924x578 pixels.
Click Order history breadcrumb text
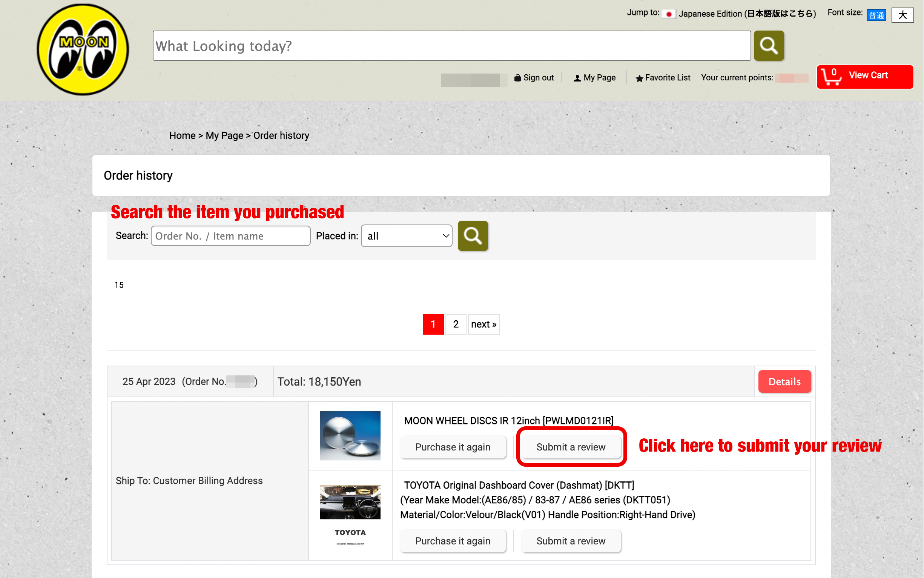pyautogui.click(x=281, y=135)
